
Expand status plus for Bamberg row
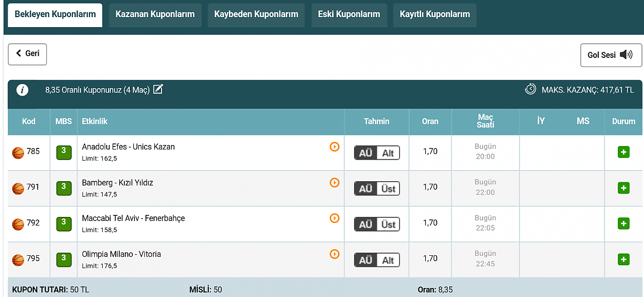click(623, 188)
